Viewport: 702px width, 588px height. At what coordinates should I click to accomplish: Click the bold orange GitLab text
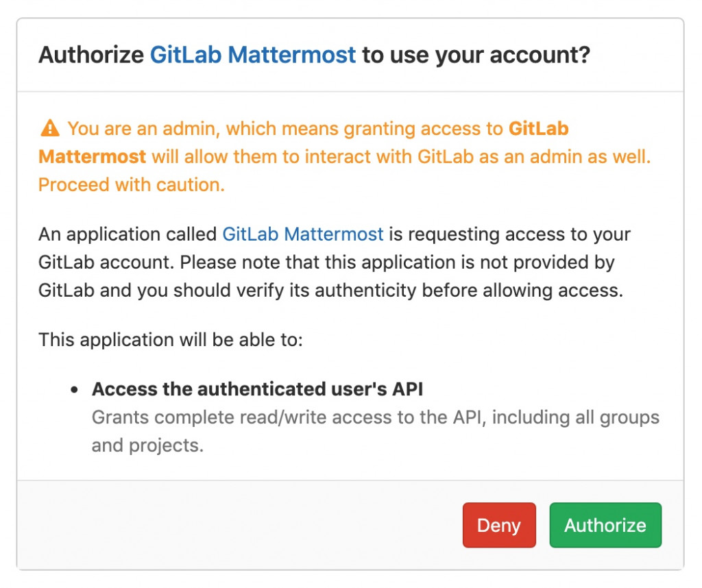point(539,128)
